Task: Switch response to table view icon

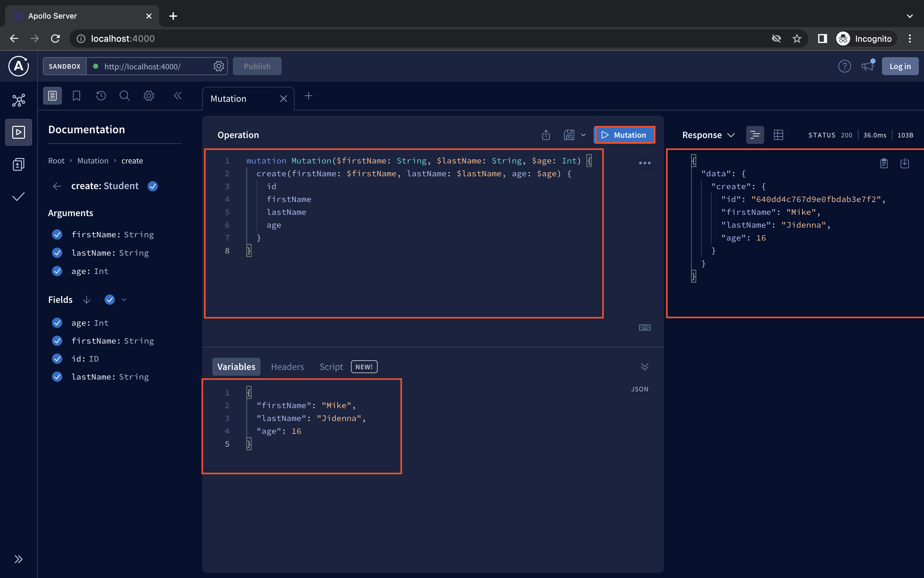Action: [778, 135]
